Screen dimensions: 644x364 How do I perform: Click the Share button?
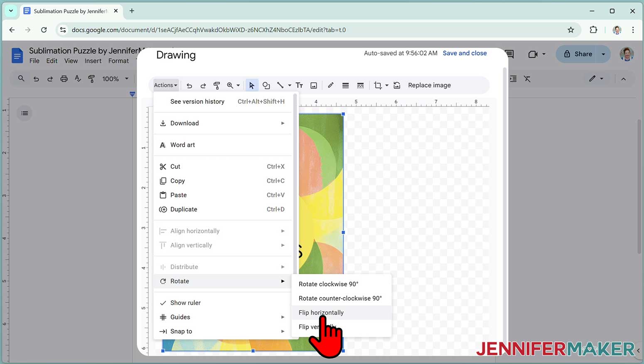578,54
